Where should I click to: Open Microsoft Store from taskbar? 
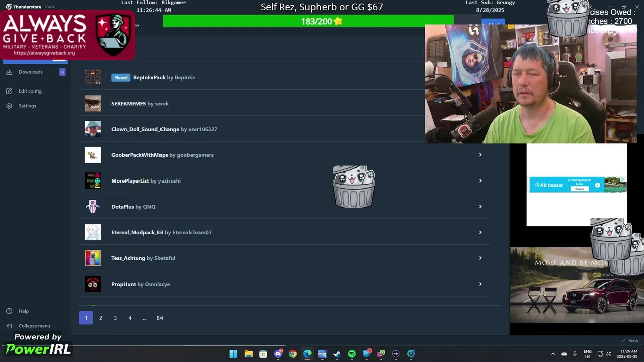pyautogui.click(x=263, y=354)
